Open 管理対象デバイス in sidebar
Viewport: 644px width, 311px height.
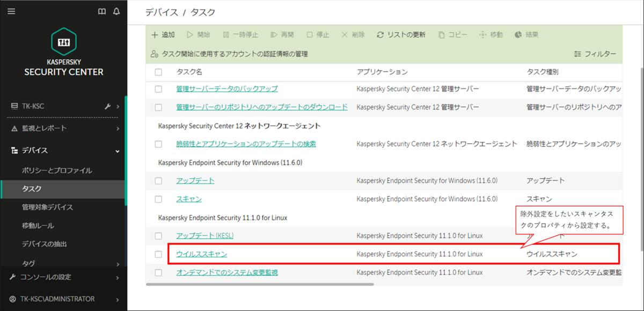(x=47, y=207)
